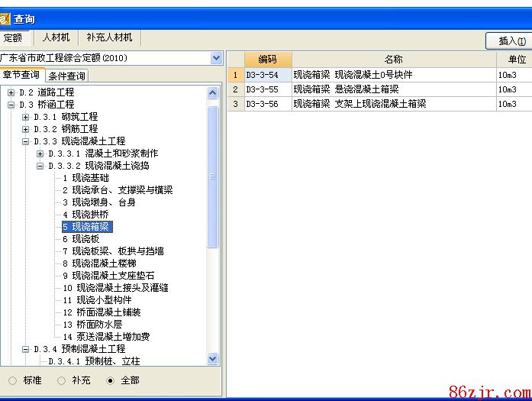Screen dimensions: 532x401
Task: Switch to the 补充人材机 tab
Action: point(109,37)
